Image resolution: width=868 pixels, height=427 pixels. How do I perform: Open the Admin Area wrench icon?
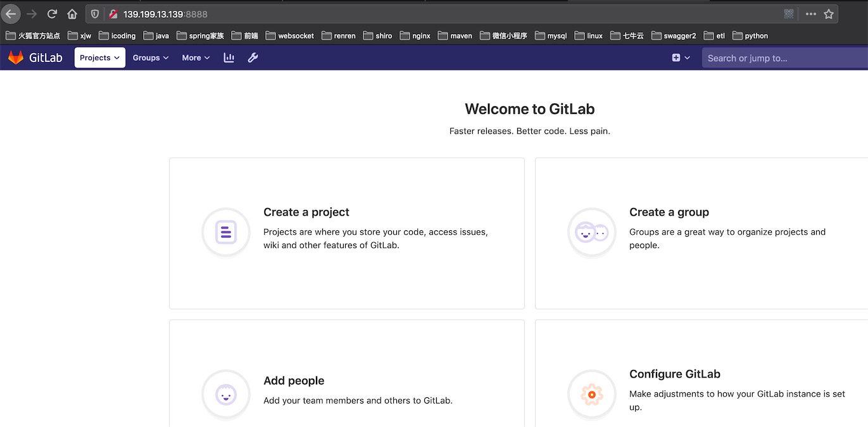(253, 58)
